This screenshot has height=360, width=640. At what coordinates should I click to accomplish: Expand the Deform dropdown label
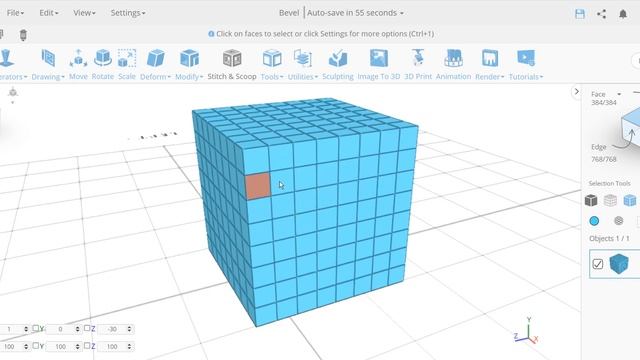[x=155, y=77]
